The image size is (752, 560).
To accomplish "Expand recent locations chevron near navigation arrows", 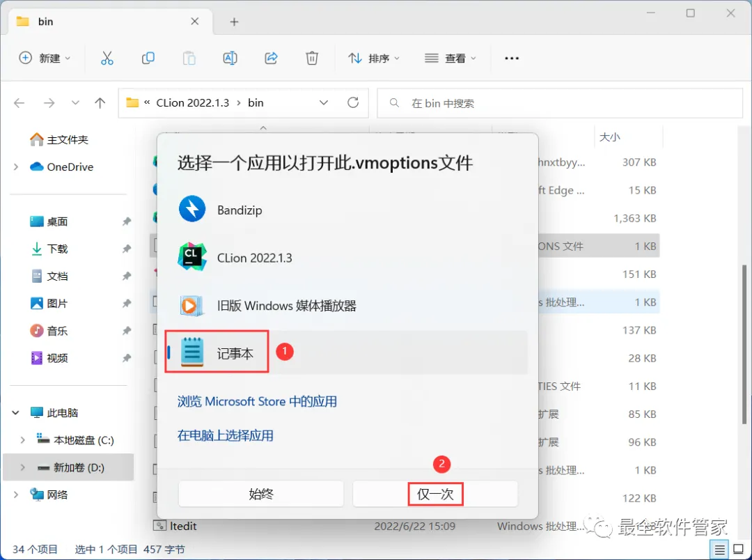I will click(75, 102).
